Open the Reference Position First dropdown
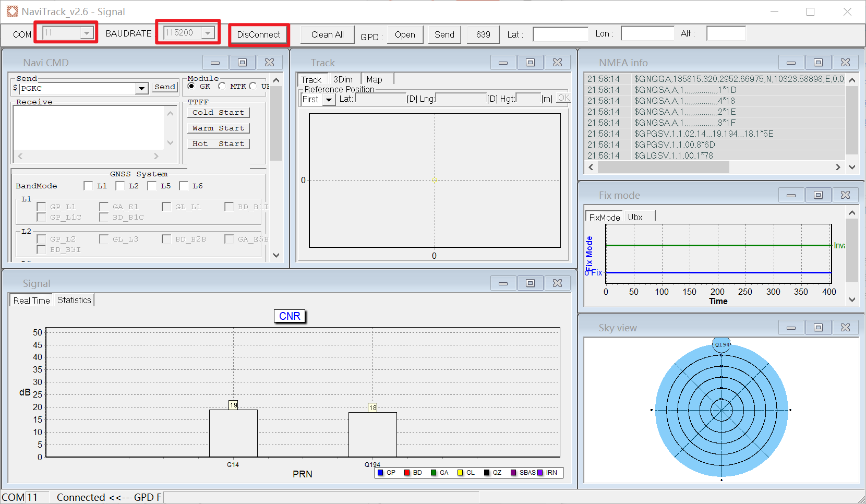Image resolution: width=866 pixels, height=504 pixels. click(329, 100)
